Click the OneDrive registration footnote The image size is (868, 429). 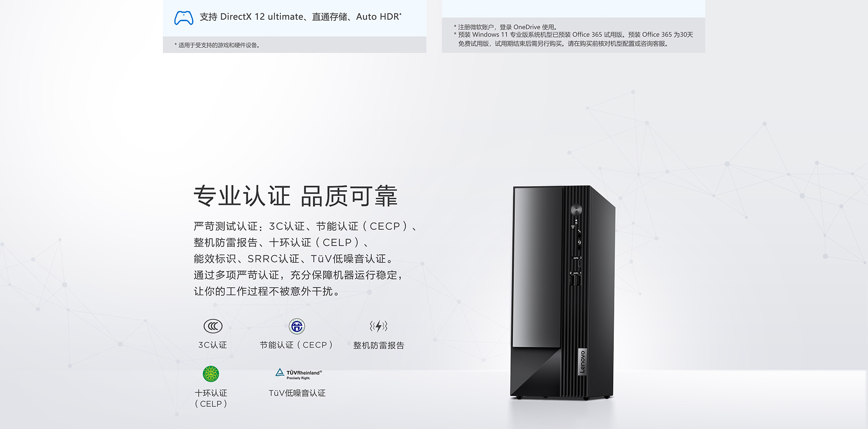pyautogui.click(x=505, y=27)
